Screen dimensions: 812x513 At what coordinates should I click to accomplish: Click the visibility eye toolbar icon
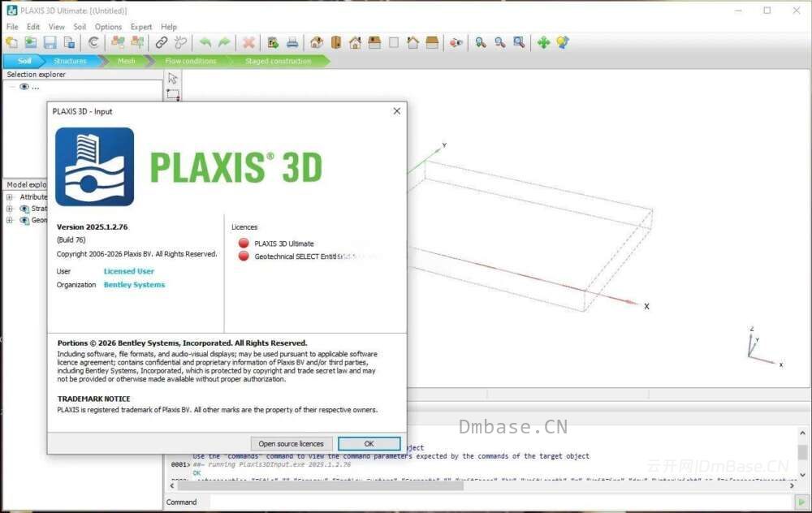coord(456,42)
